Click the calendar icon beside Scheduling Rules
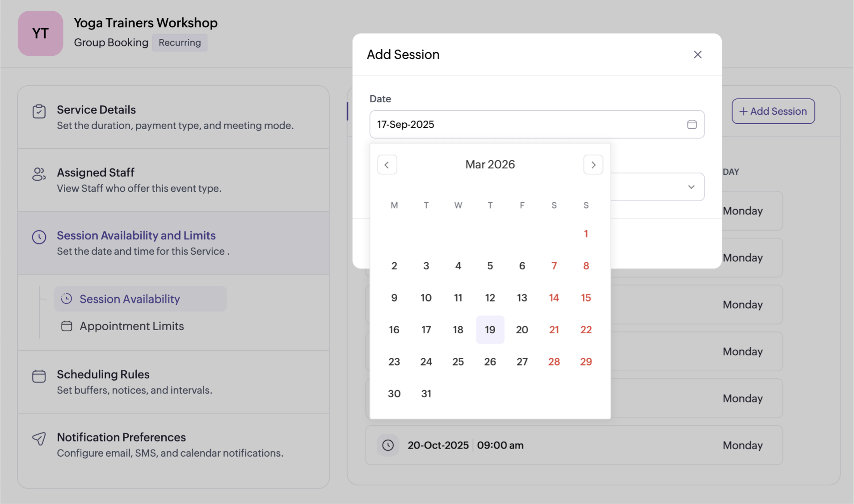 pyautogui.click(x=39, y=376)
